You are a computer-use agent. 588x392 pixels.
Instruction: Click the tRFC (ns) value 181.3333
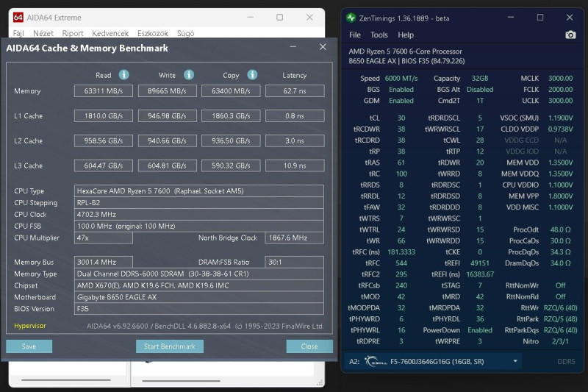click(401, 252)
